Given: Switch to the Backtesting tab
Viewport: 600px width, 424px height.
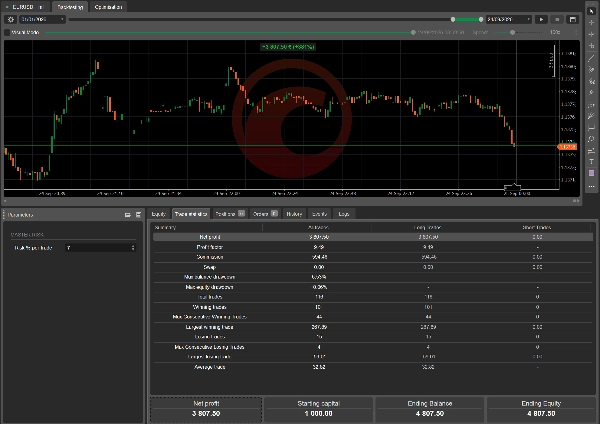Looking at the screenshot, I should click(70, 7).
